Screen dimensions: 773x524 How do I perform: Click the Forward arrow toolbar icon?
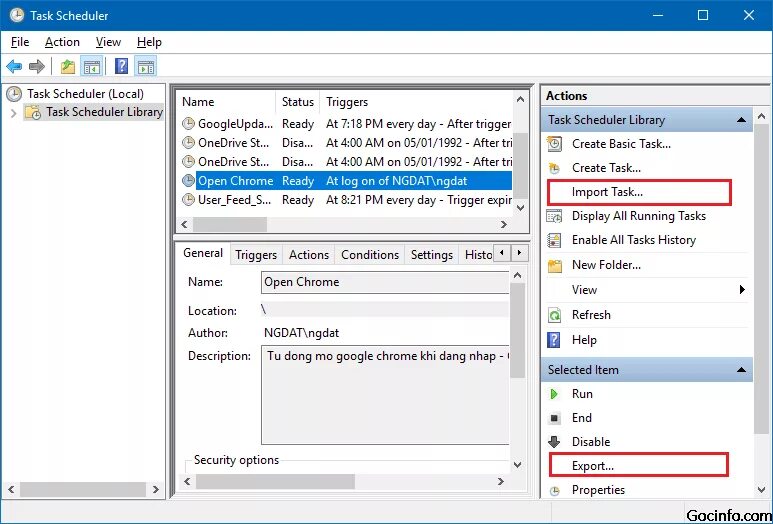(37, 67)
